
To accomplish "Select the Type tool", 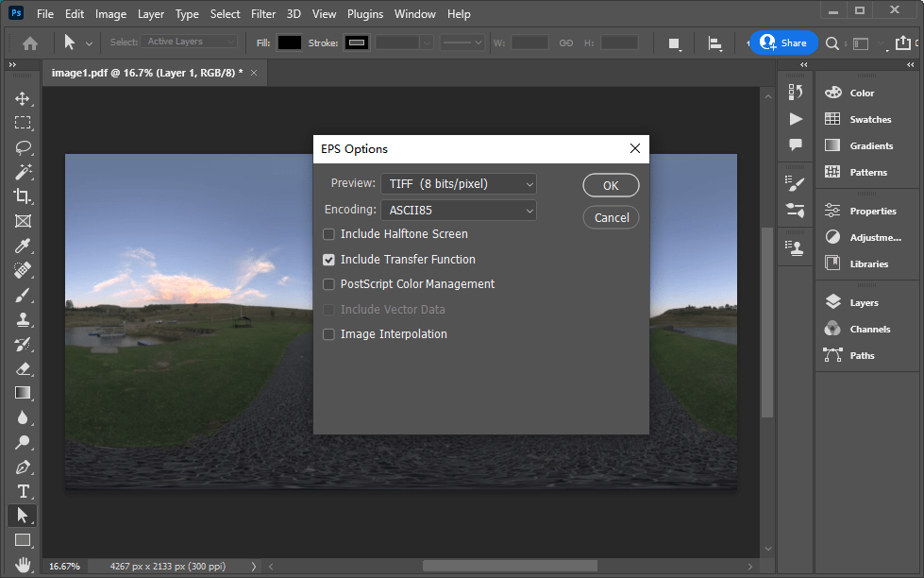I will pyautogui.click(x=23, y=490).
